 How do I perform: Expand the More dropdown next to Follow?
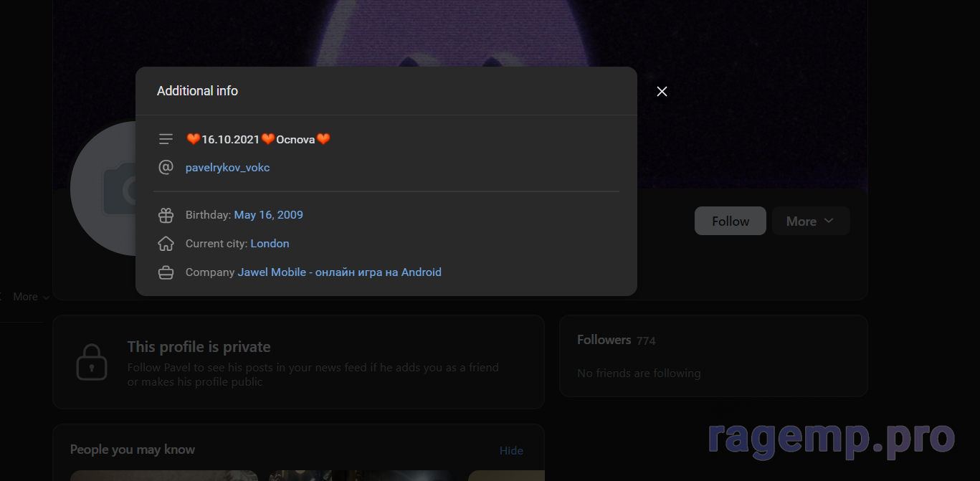[x=810, y=221]
